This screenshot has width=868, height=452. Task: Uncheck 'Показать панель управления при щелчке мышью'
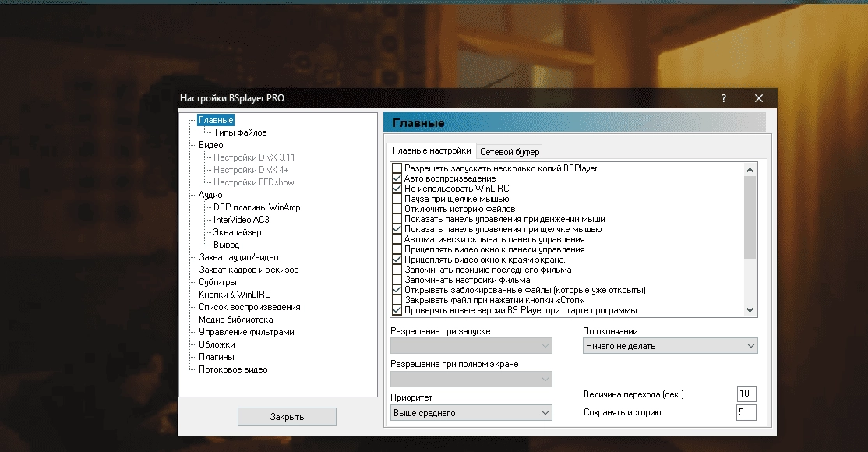(397, 229)
